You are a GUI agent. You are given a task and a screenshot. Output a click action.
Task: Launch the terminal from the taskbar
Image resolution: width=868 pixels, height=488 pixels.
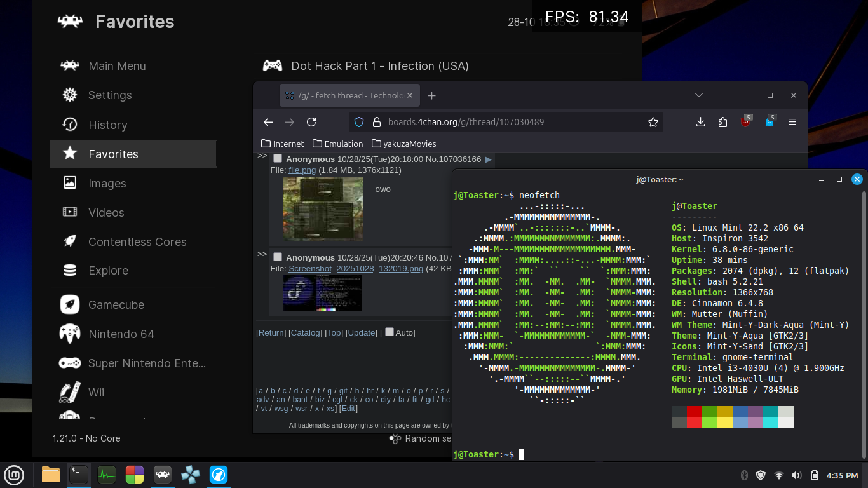tap(79, 475)
